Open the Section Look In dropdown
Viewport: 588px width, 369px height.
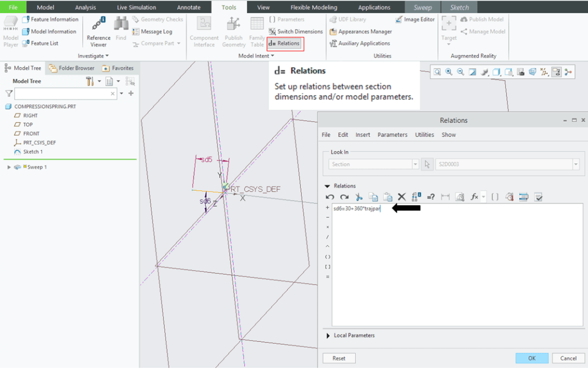tap(415, 164)
